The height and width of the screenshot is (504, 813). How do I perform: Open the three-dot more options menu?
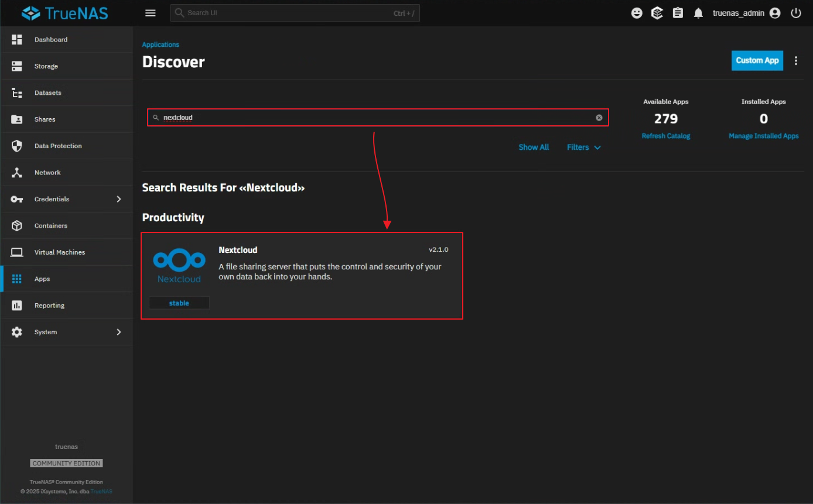[796, 60]
